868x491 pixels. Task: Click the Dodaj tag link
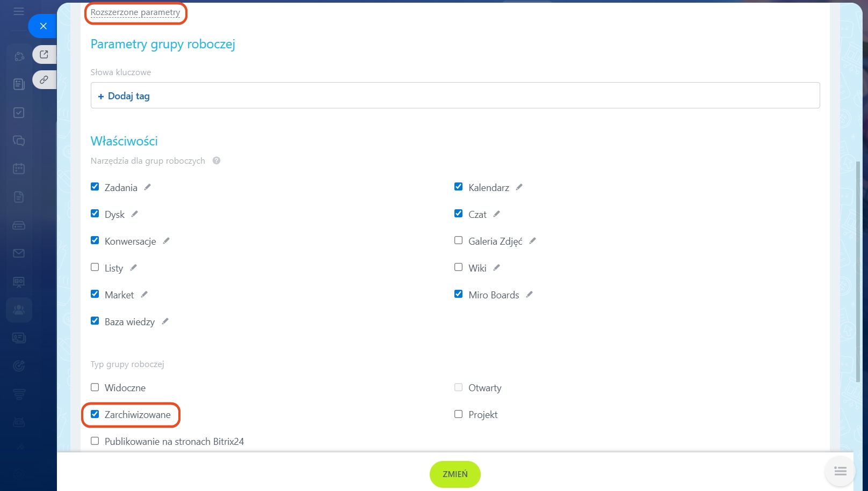tap(124, 96)
